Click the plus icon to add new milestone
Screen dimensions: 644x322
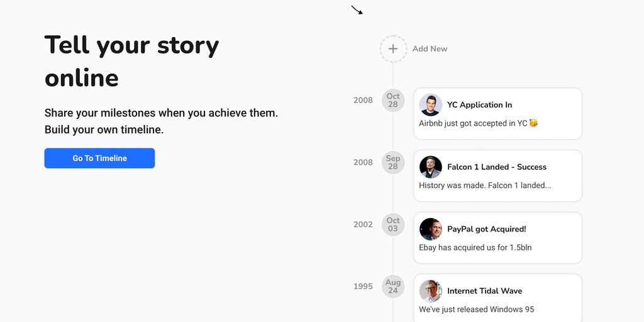(393, 48)
